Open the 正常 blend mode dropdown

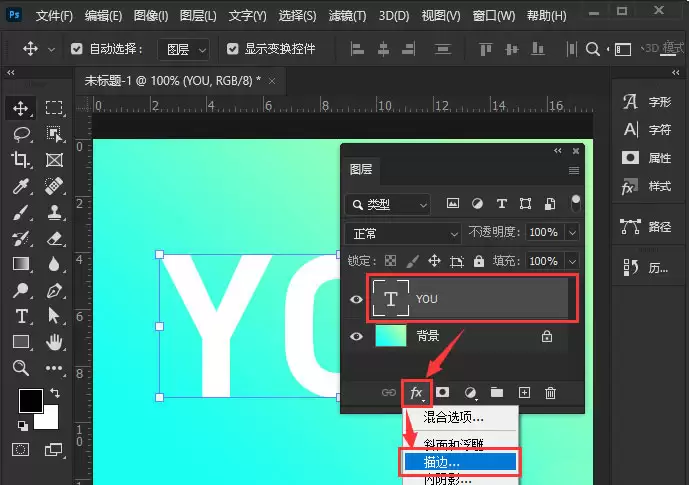(x=403, y=234)
